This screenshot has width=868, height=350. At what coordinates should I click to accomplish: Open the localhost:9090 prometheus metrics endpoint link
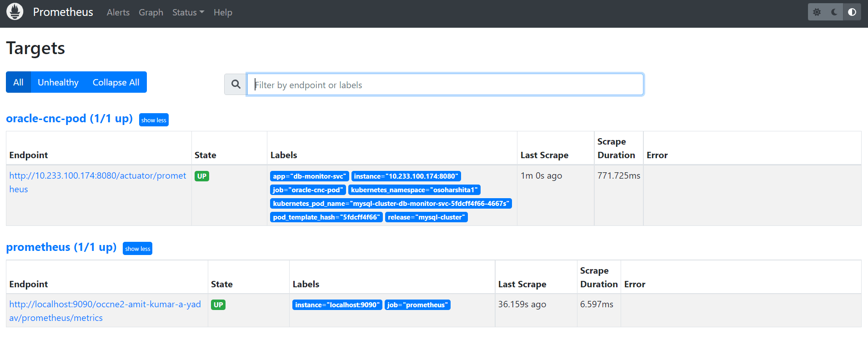click(105, 311)
